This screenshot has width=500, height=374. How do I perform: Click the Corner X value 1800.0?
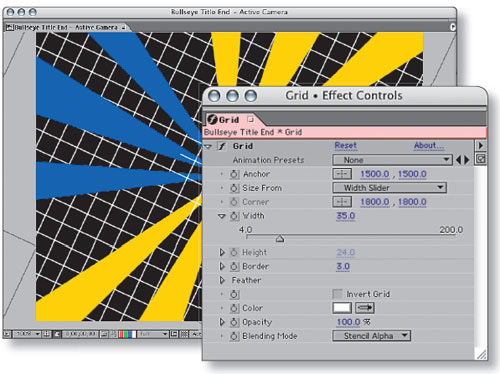(375, 202)
